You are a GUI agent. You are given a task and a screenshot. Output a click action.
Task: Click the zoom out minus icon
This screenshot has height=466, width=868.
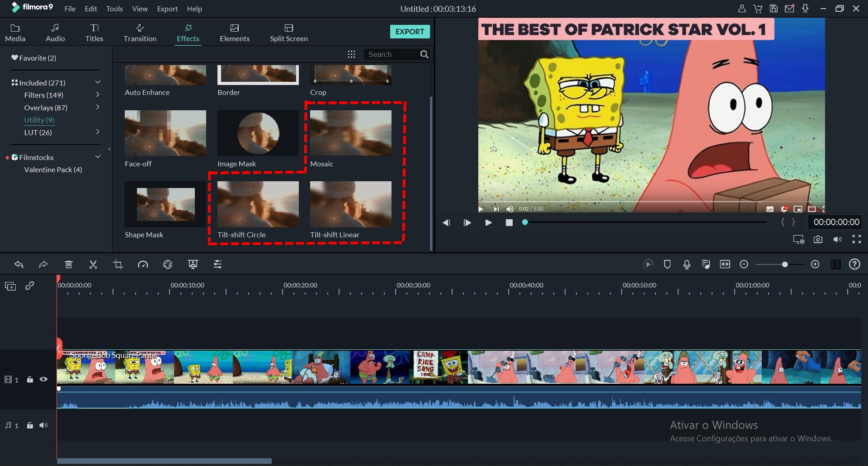point(744,264)
